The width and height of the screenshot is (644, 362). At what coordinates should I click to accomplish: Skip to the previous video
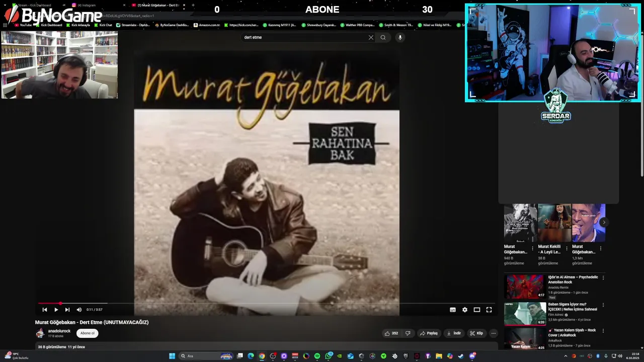(x=45, y=310)
